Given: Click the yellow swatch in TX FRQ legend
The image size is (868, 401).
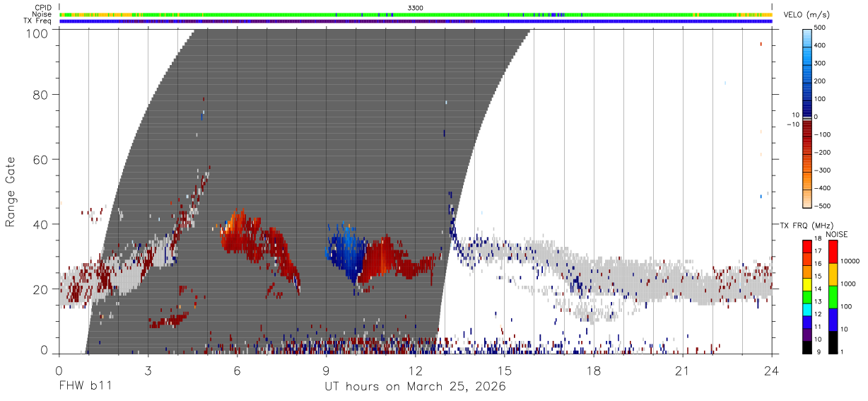Looking at the screenshot, I should pos(807,284).
